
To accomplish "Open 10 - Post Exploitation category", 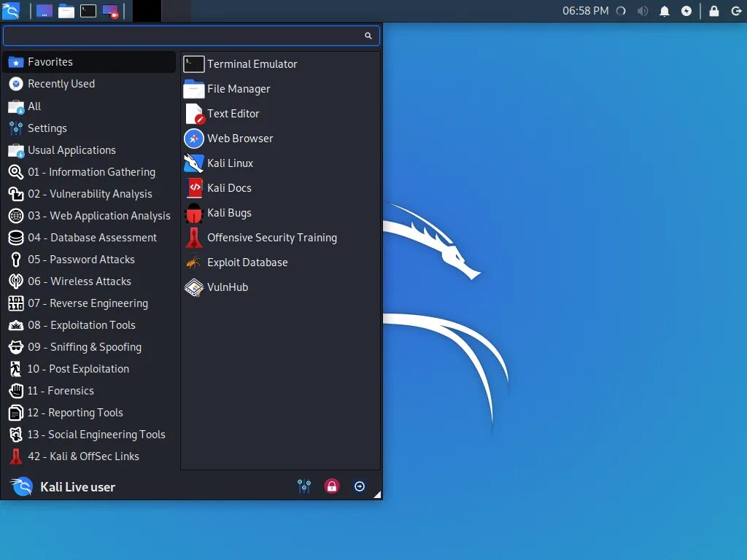I will click(x=89, y=368).
